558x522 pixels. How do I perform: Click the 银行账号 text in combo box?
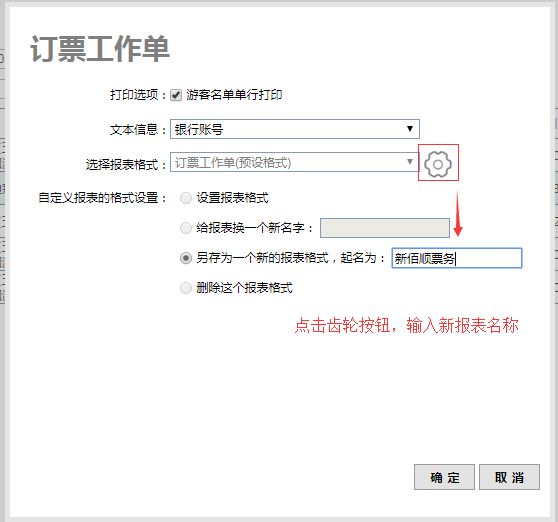[199, 129]
